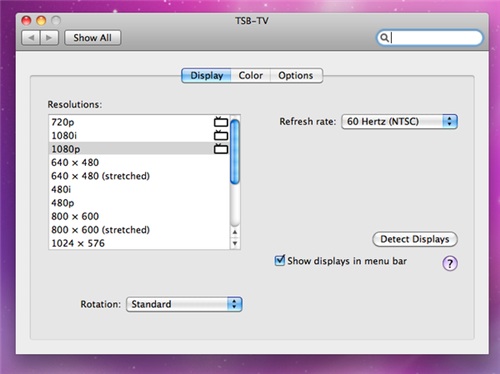500x374 pixels.
Task: Click the Detect Displays button
Action: pyautogui.click(x=415, y=239)
